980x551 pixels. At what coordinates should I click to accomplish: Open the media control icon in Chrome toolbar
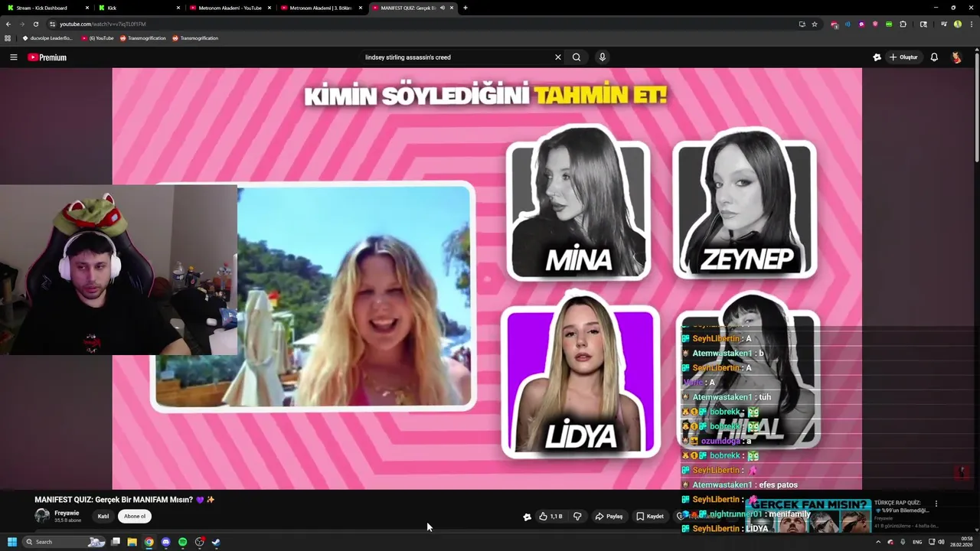[944, 24]
